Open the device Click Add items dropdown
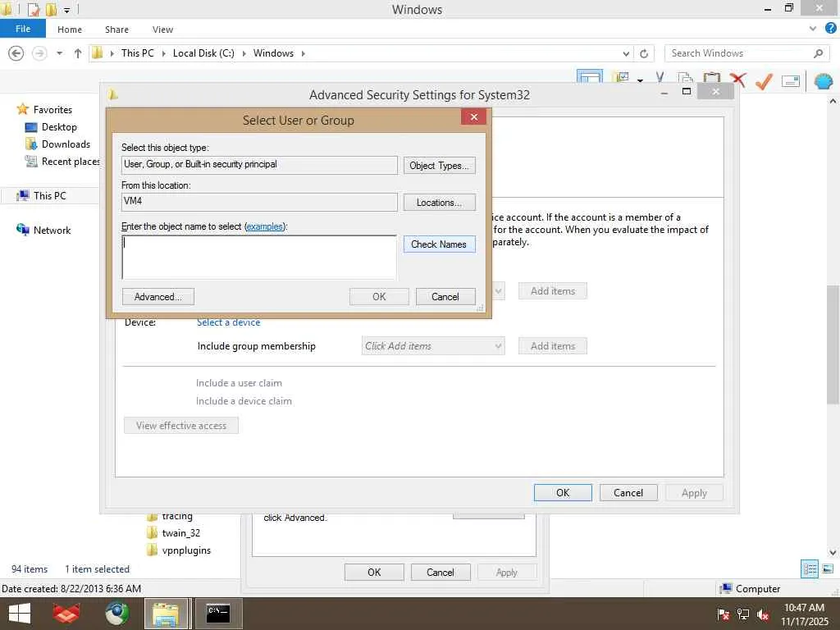The image size is (840, 630). 433,346
